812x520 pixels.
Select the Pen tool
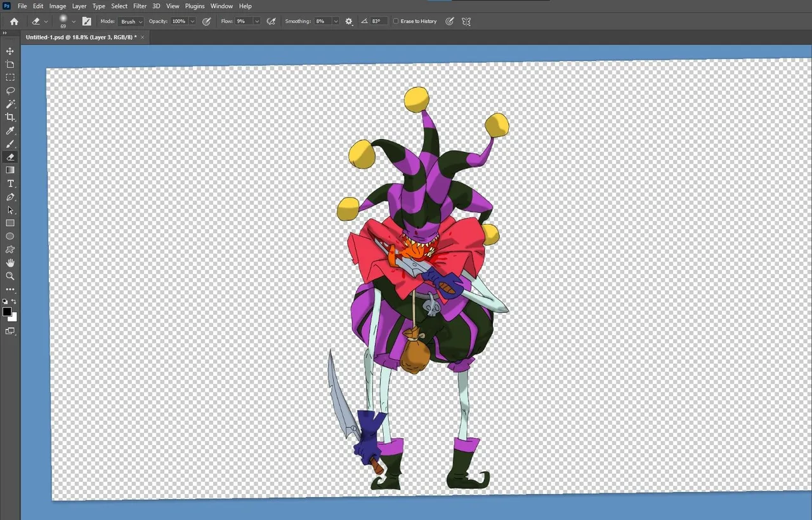coord(10,197)
